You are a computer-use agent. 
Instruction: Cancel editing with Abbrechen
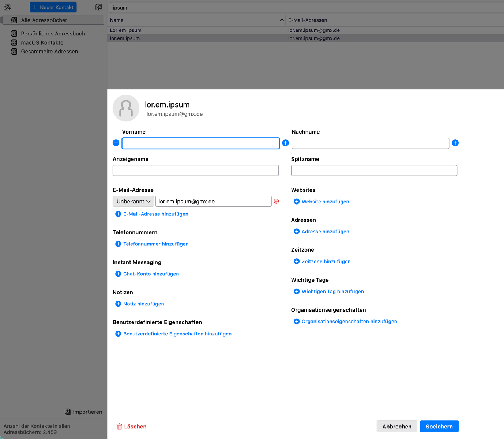pos(397,427)
